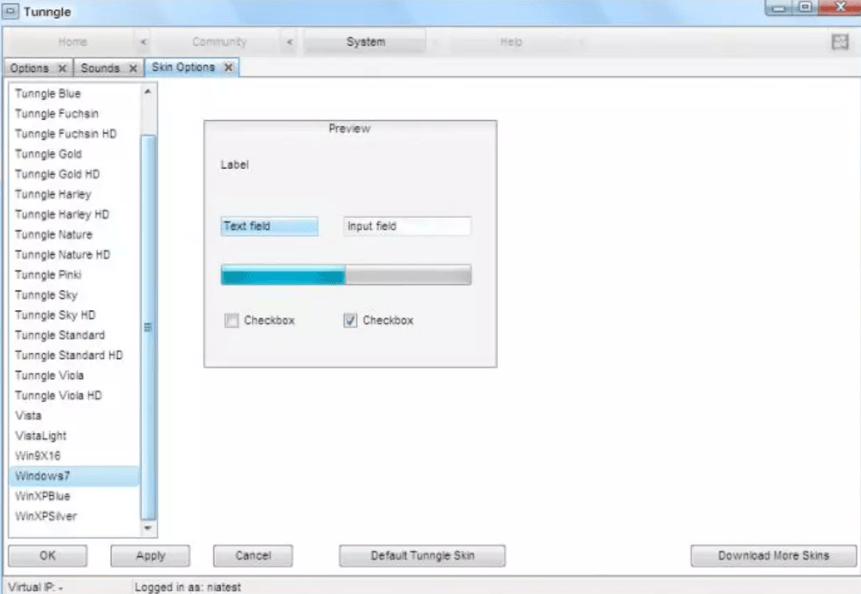Untick the checked Checkbox in the Preview

tap(350, 320)
